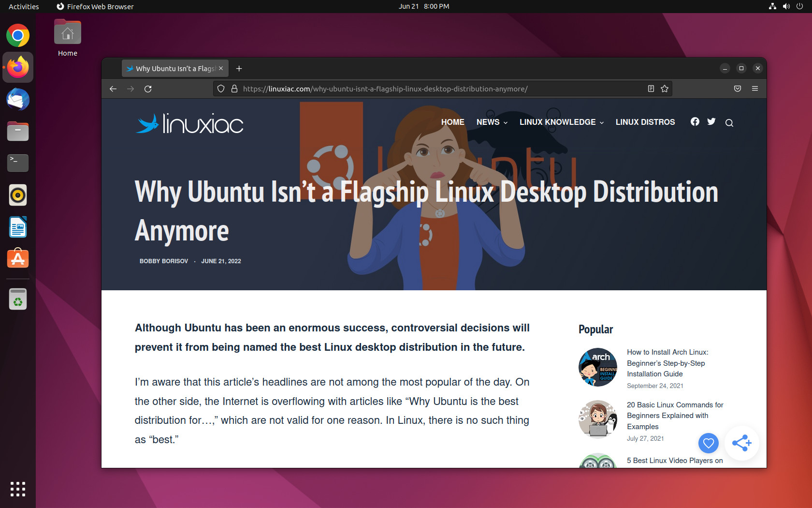Open the Files manager in the dock
Screen dimensions: 812x508
coord(18,131)
